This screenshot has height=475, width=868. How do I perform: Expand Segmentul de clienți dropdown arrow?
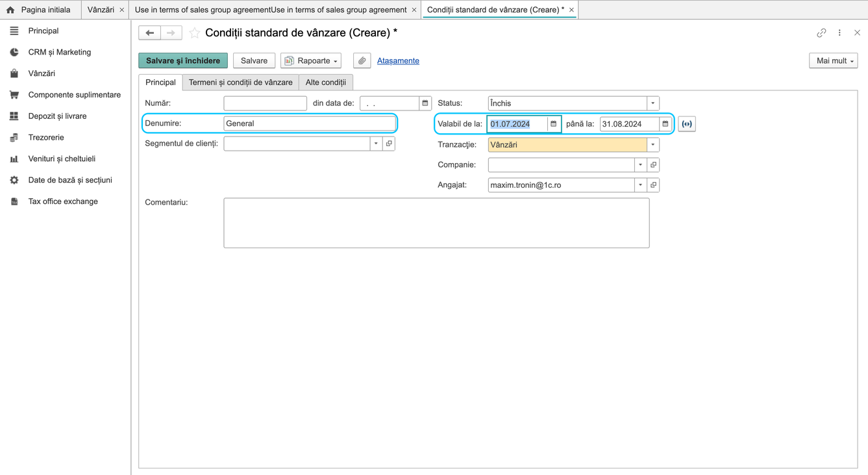click(376, 144)
